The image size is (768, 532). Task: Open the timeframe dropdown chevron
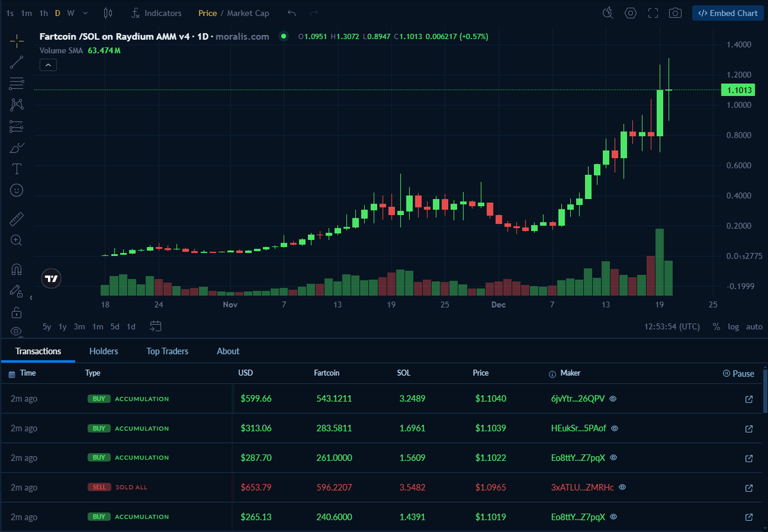click(85, 12)
